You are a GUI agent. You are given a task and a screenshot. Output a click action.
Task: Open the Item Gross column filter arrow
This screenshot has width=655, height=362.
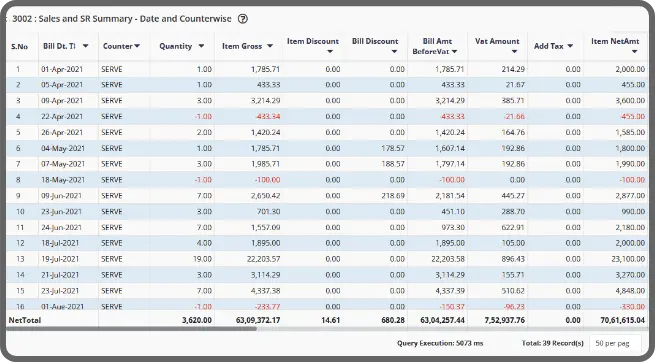coord(270,46)
